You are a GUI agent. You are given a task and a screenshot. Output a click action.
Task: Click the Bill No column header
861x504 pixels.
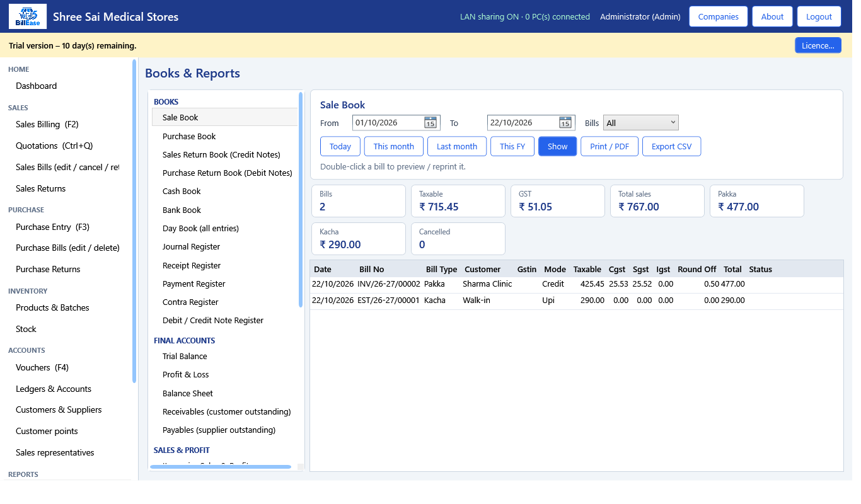tap(371, 269)
